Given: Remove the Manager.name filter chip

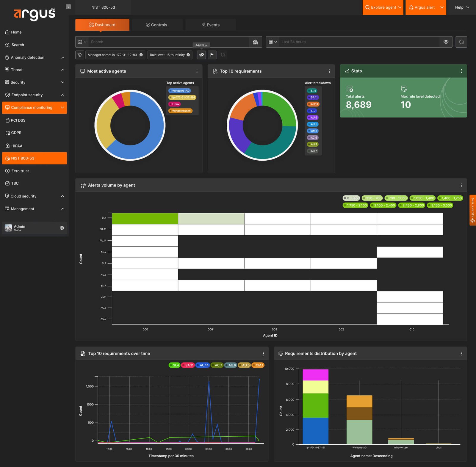Looking at the screenshot, I should (x=141, y=55).
